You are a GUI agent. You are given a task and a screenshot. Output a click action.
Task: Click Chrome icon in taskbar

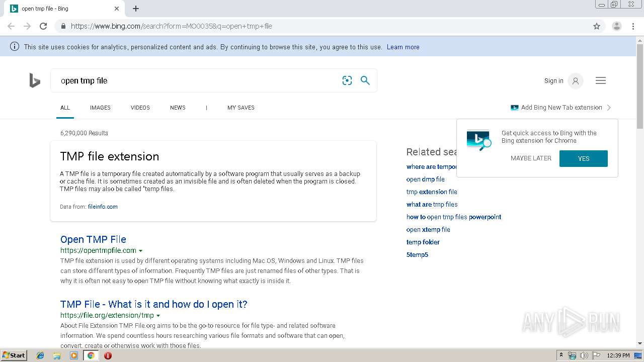(x=91, y=355)
